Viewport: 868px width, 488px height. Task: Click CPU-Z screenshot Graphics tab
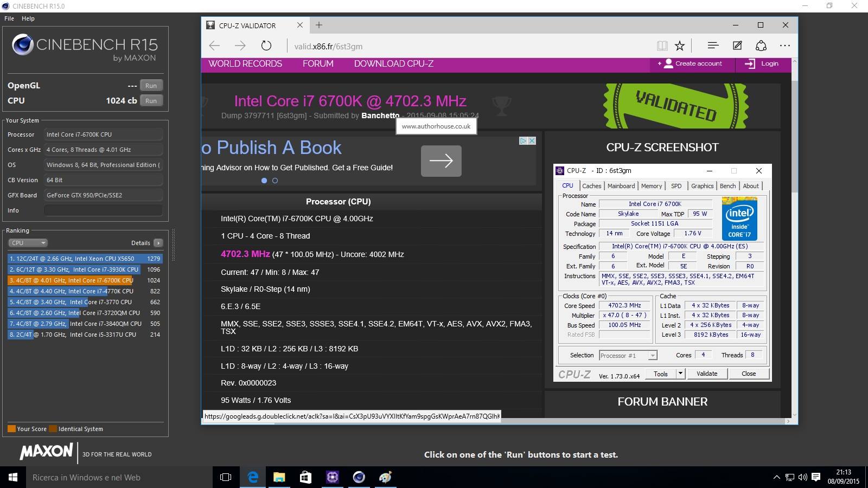tap(702, 186)
